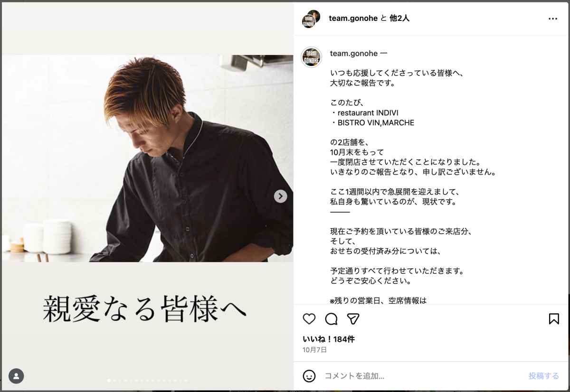Advance to next photo with arrow
This screenshot has height=392, width=570.
[281, 196]
